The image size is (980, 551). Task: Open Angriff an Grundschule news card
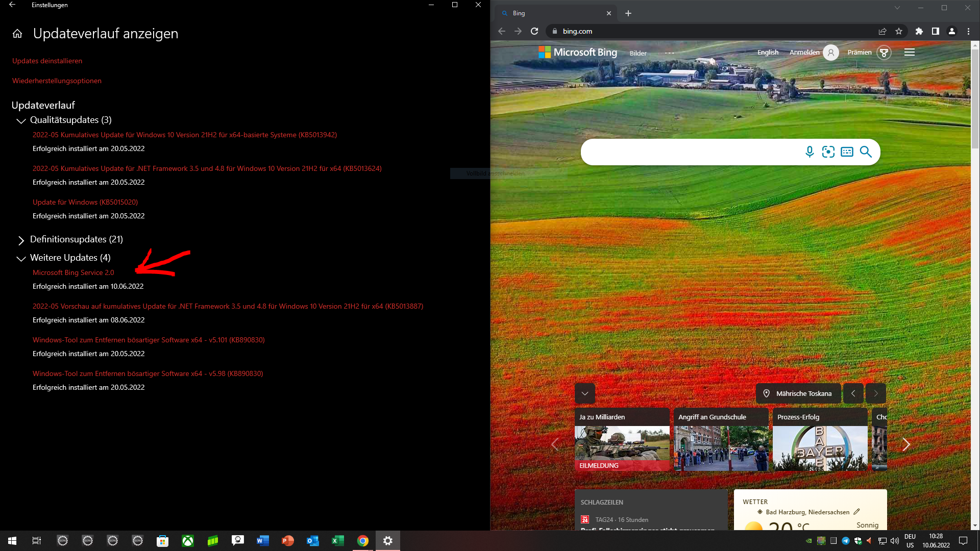721,439
